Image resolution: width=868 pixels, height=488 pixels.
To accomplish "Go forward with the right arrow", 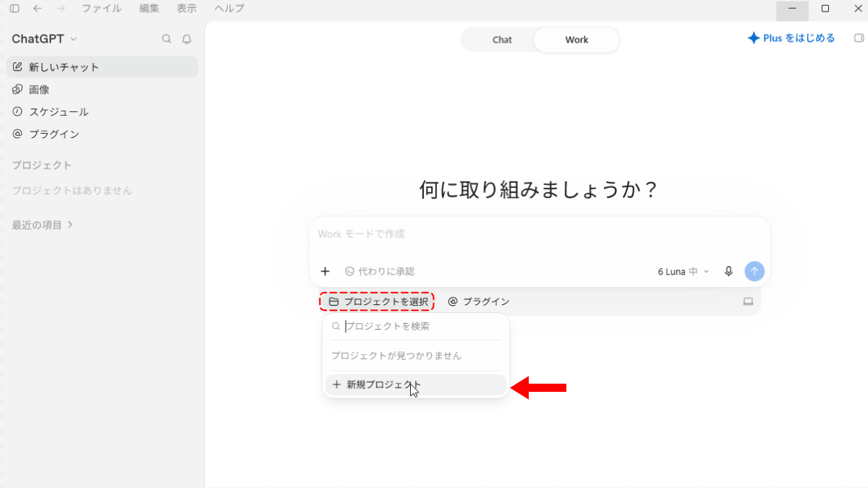I will (x=61, y=9).
